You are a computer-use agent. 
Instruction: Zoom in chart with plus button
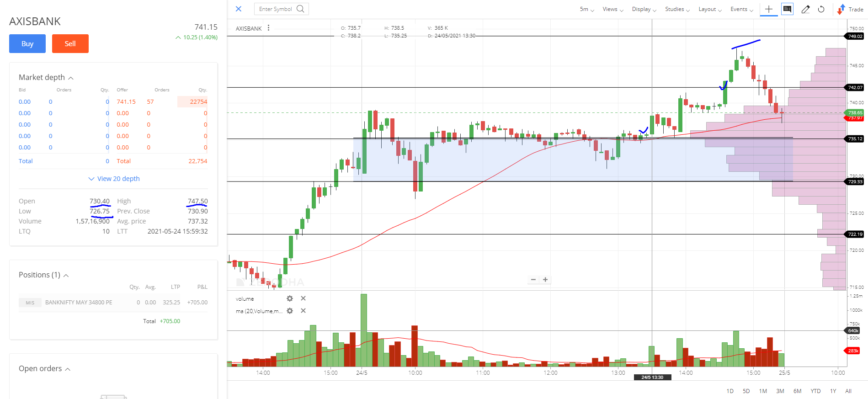tap(545, 279)
